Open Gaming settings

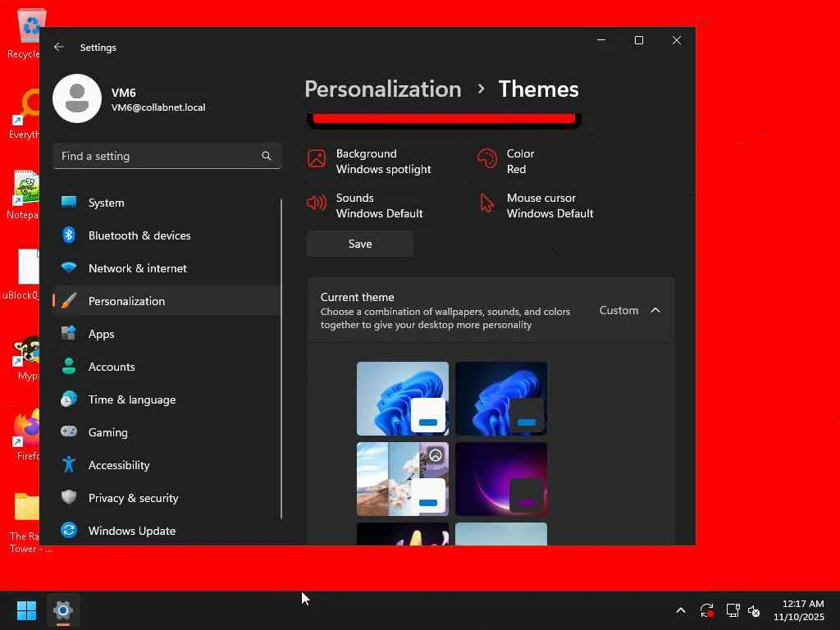coord(167,431)
